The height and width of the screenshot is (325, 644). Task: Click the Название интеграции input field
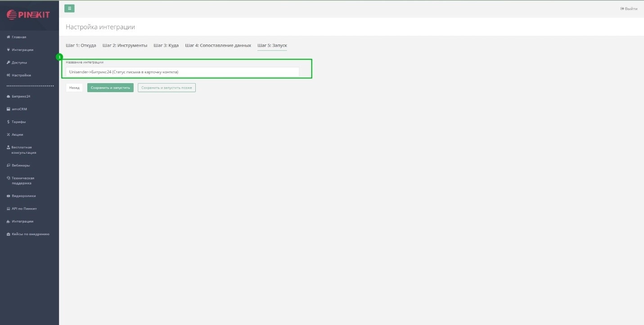(x=182, y=72)
